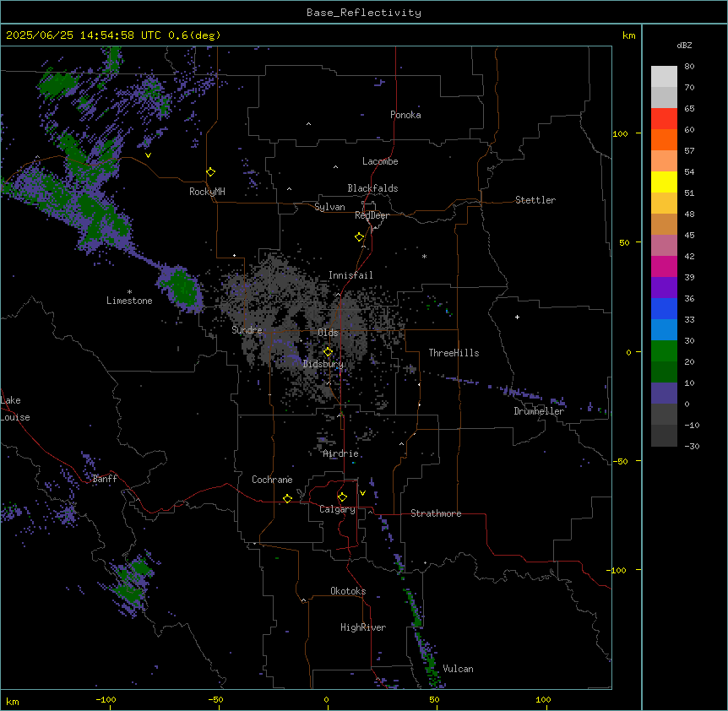Pick the yellow 51-54 dBZ legend swatch
This screenshot has height=711, width=728.
(x=664, y=182)
